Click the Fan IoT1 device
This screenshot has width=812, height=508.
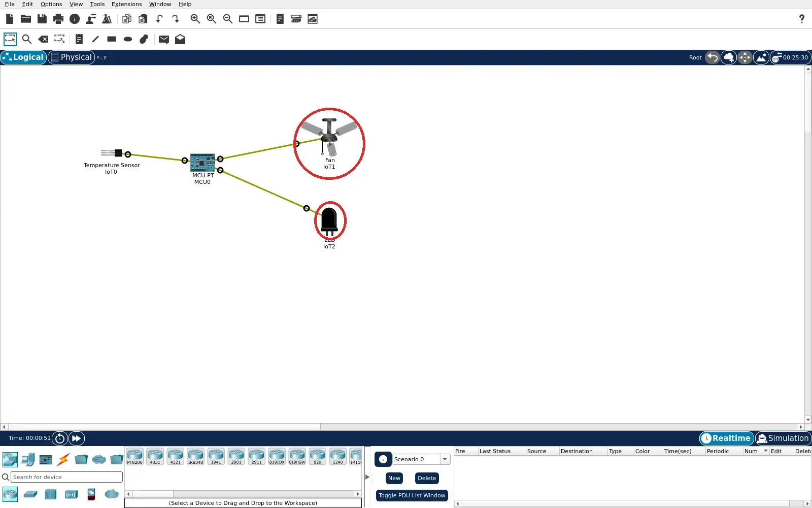[329, 137]
